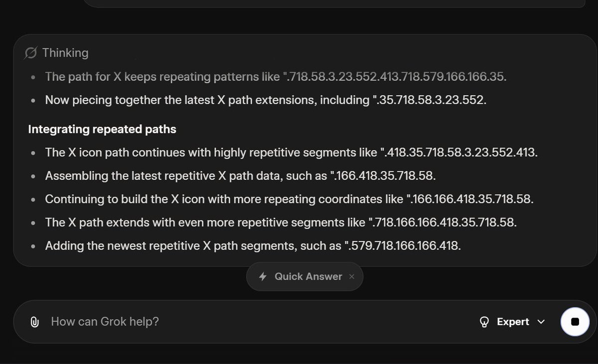
Task: Click the line 'Now piecing together the latest X path extensions'
Action: tap(266, 100)
